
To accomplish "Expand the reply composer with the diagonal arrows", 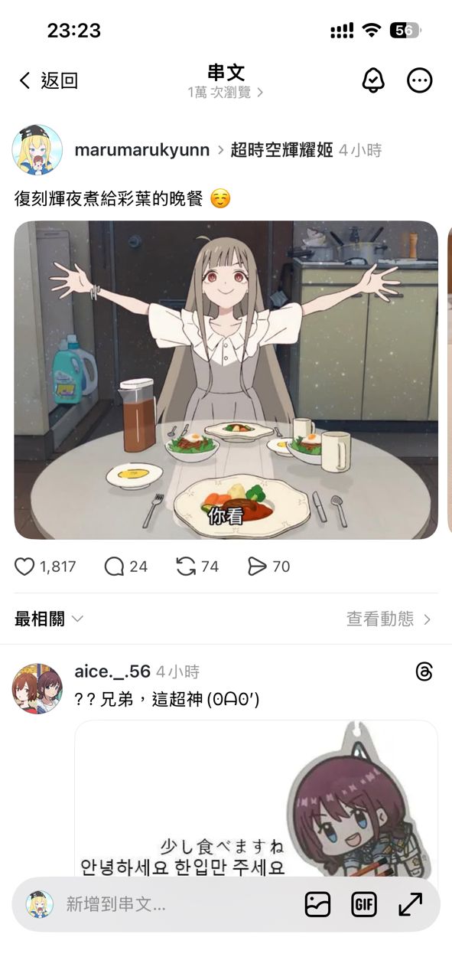I will click(x=411, y=904).
